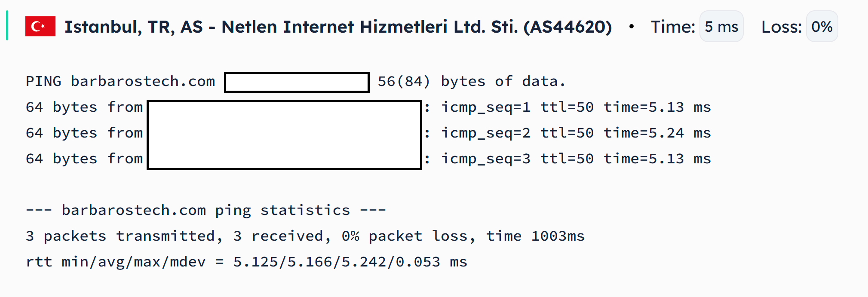Click the bullet separator before Time
Viewport: 868px width, 297px height.
pyautogui.click(x=631, y=26)
